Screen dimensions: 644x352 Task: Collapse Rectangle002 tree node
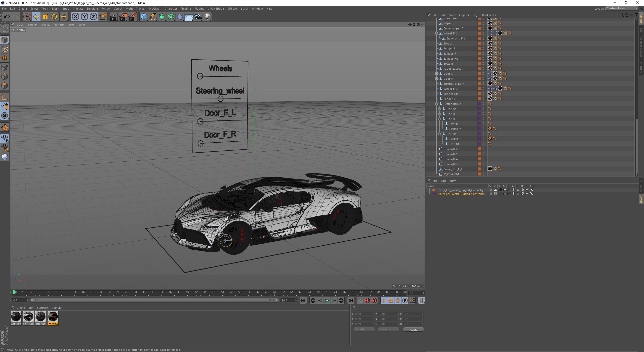[x=437, y=104]
